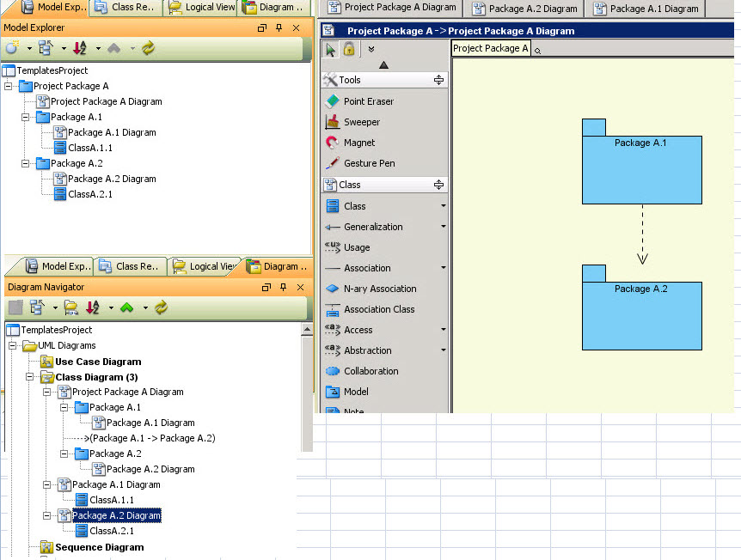The image size is (741, 560).
Task: Toggle the pin on the Diagram Navigator panel
Action: 283,287
